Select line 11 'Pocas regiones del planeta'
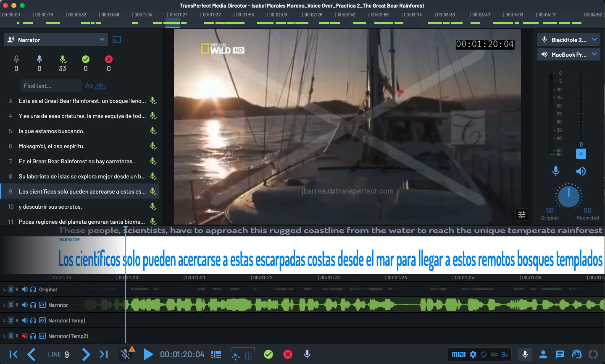The width and height of the screenshot is (605, 364). click(x=79, y=221)
